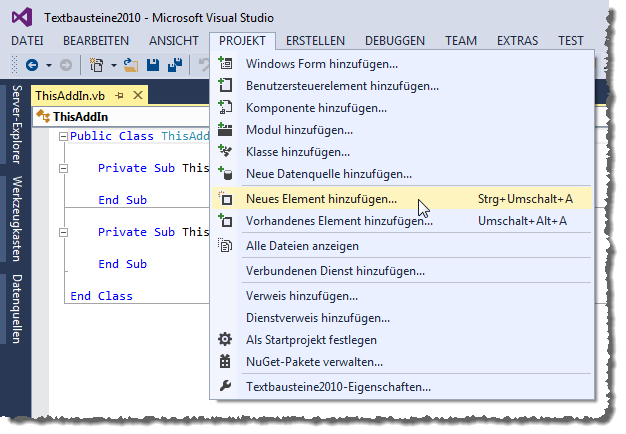Open the DATEI menu
Screen dimensions: 626x434
coord(27,41)
